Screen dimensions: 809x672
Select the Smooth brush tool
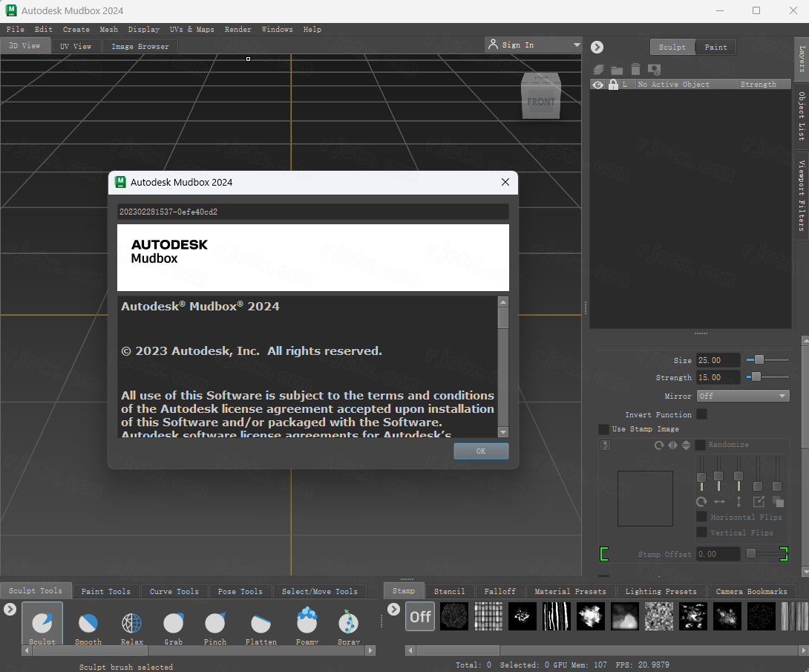88,624
